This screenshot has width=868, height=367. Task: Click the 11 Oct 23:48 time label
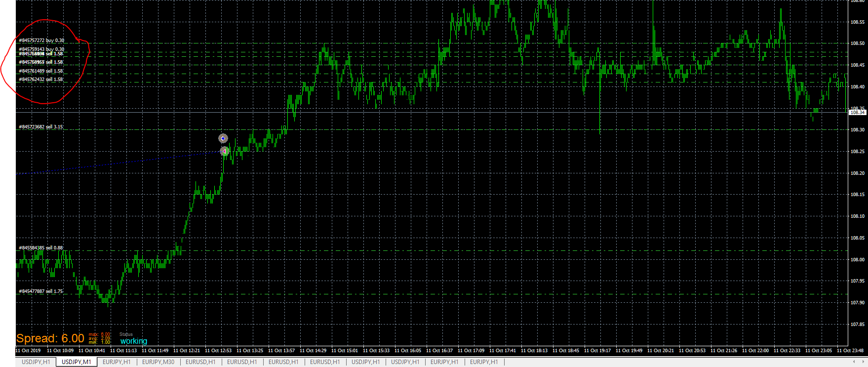(850, 351)
